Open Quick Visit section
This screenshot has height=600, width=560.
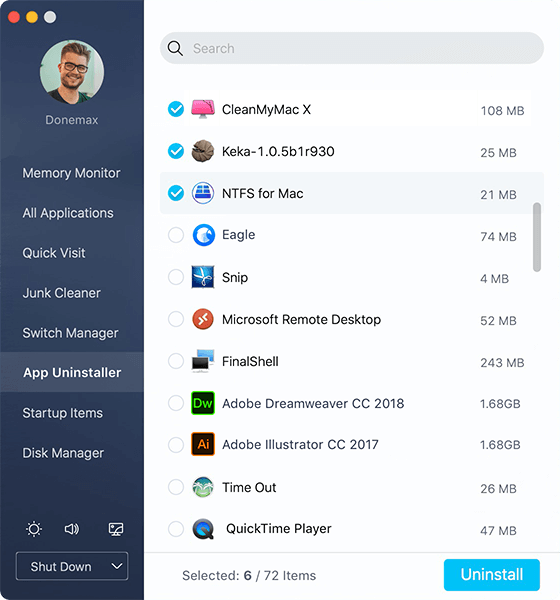pos(54,253)
